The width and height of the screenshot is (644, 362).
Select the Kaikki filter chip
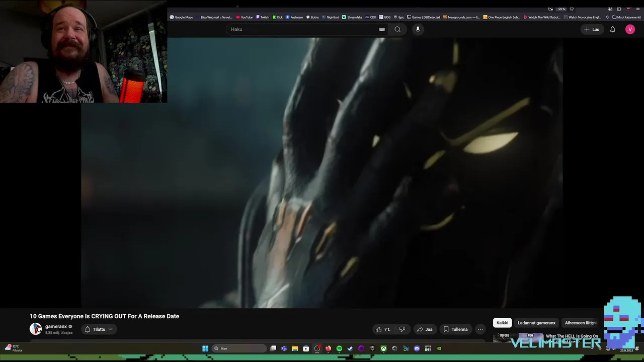click(502, 323)
